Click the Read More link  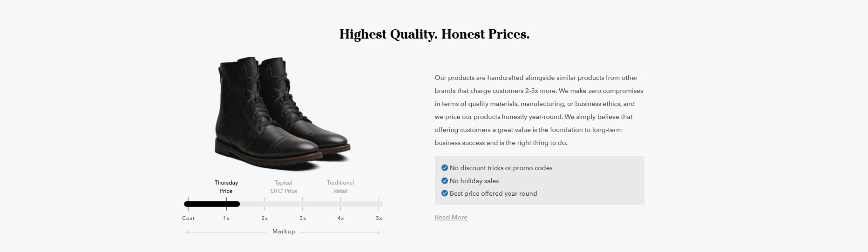click(451, 217)
